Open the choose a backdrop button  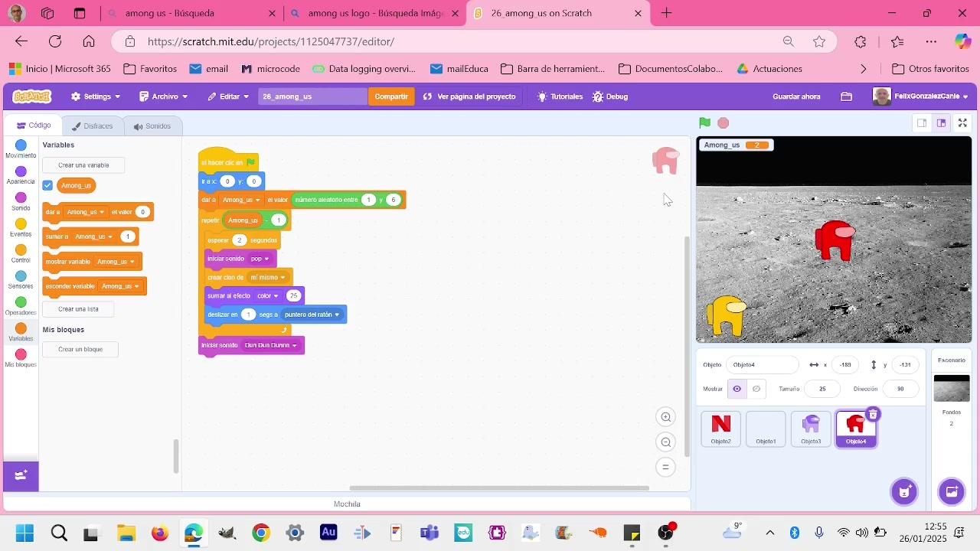tap(952, 491)
